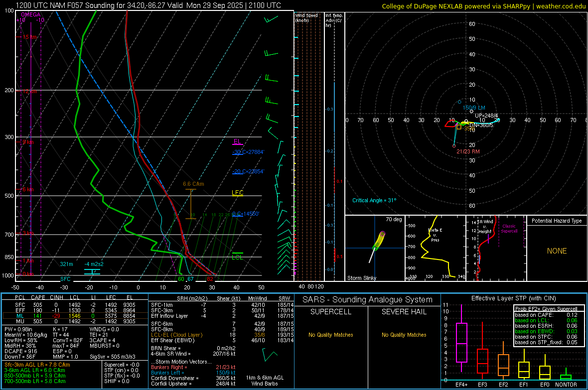
Task: Click the NONE hazard type result
Action: tap(557, 251)
